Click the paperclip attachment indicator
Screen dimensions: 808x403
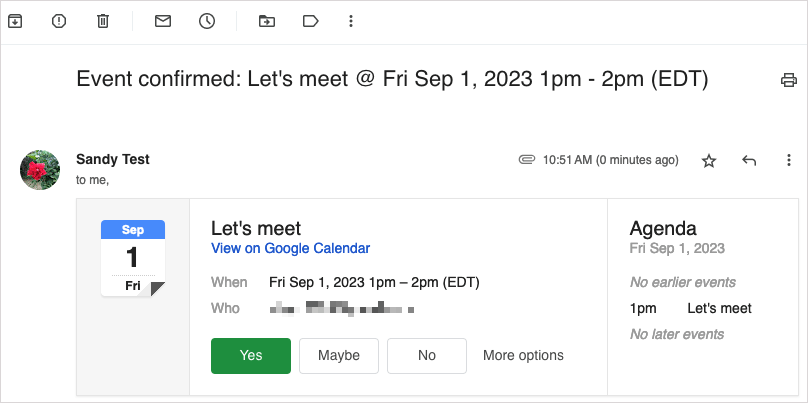pyautogui.click(x=526, y=160)
